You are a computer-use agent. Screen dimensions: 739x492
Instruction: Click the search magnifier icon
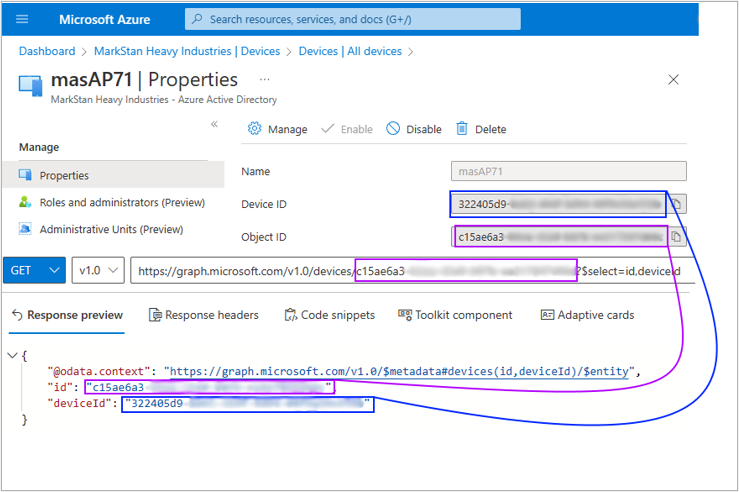pos(197,19)
